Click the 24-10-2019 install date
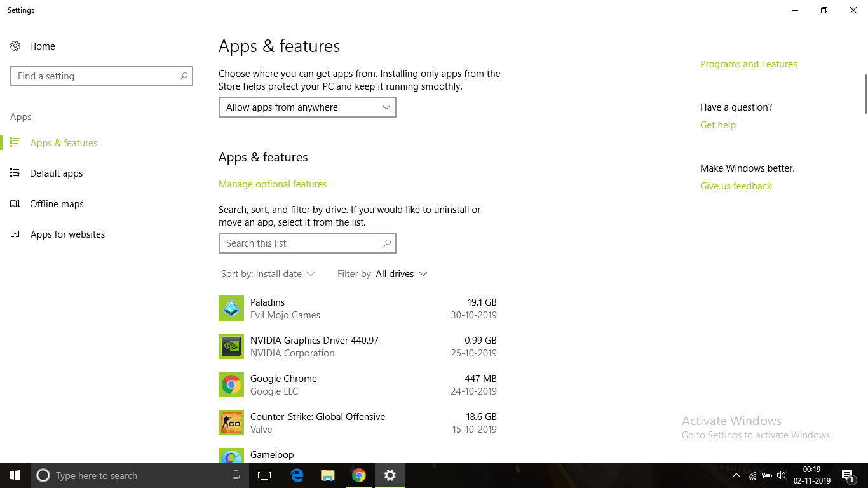Screen dimensions: 868x488 coord(474,391)
